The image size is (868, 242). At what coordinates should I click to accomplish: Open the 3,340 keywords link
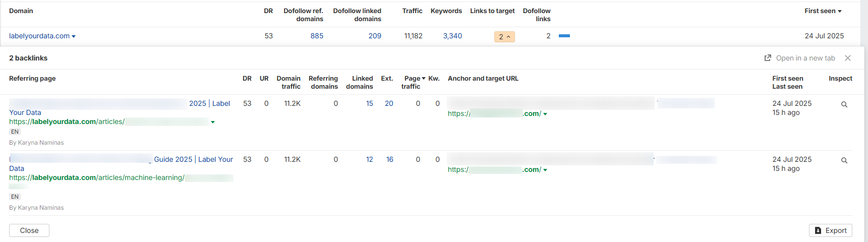click(452, 36)
